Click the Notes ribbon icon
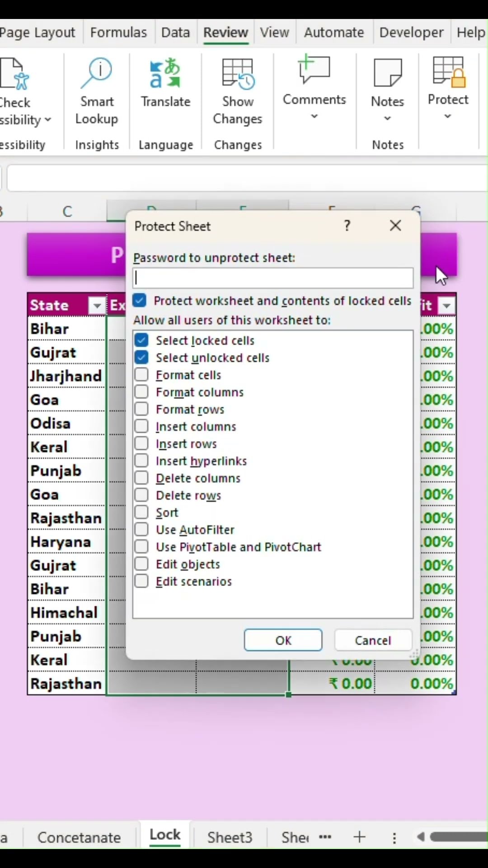Image resolution: width=488 pixels, height=868 pixels. [x=387, y=73]
